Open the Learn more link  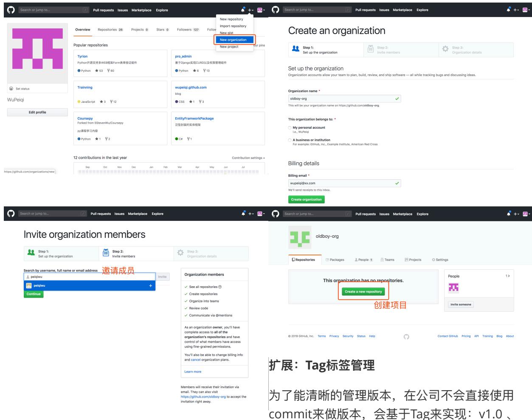click(193, 372)
